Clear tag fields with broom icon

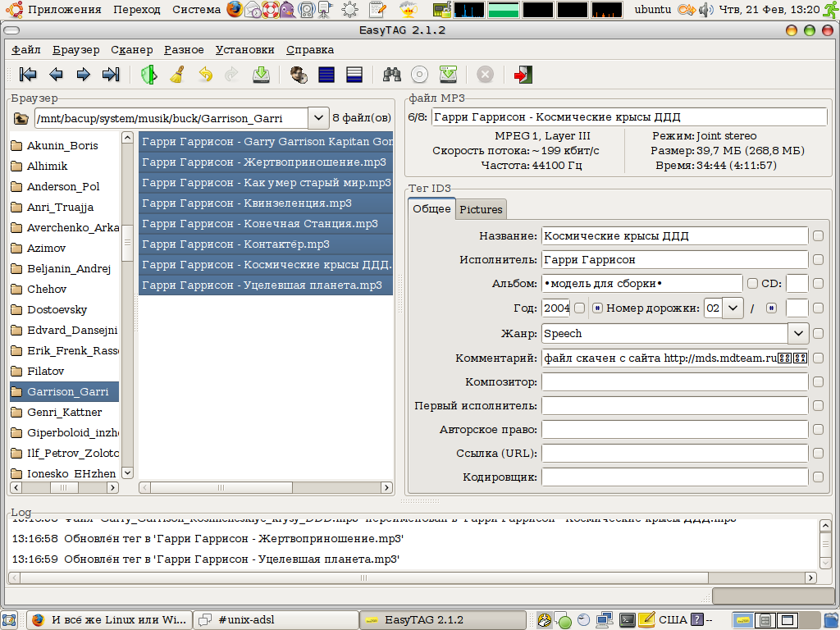click(177, 75)
